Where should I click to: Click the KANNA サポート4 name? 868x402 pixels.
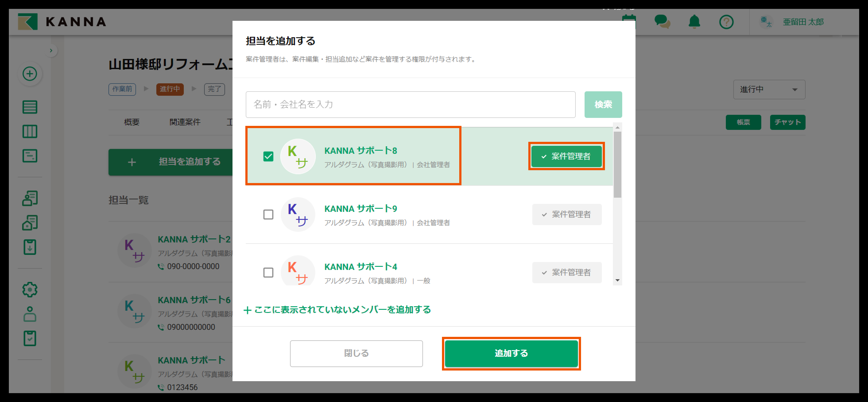[x=360, y=266]
